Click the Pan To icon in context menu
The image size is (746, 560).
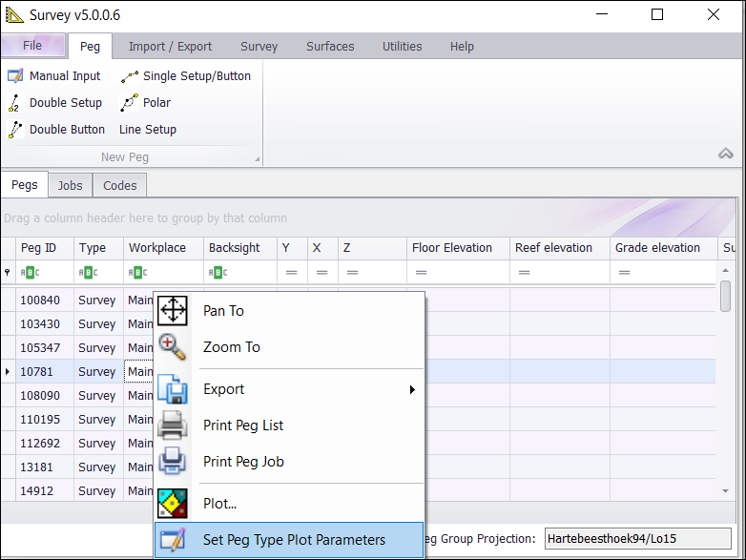(x=172, y=311)
